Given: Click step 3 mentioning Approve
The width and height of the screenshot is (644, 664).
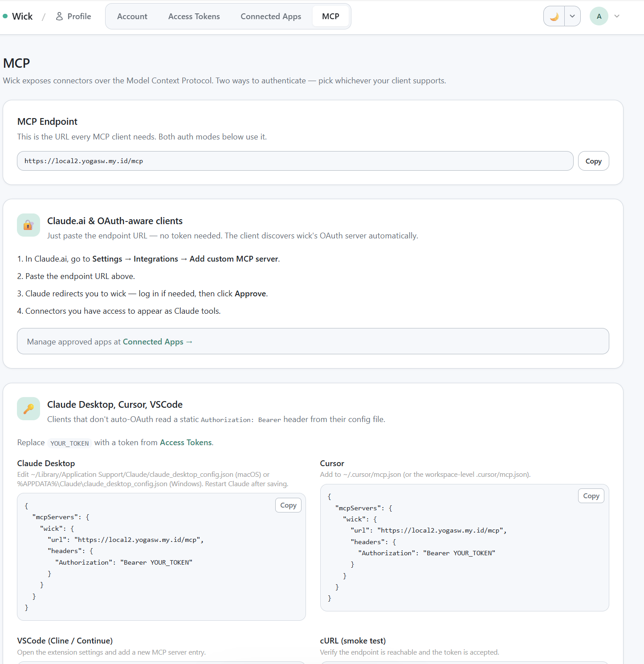Looking at the screenshot, I should click(143, 294).
